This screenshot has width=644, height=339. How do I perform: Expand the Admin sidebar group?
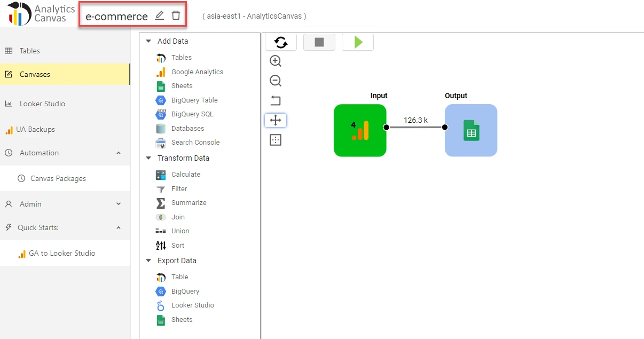(x=119, y=204)
